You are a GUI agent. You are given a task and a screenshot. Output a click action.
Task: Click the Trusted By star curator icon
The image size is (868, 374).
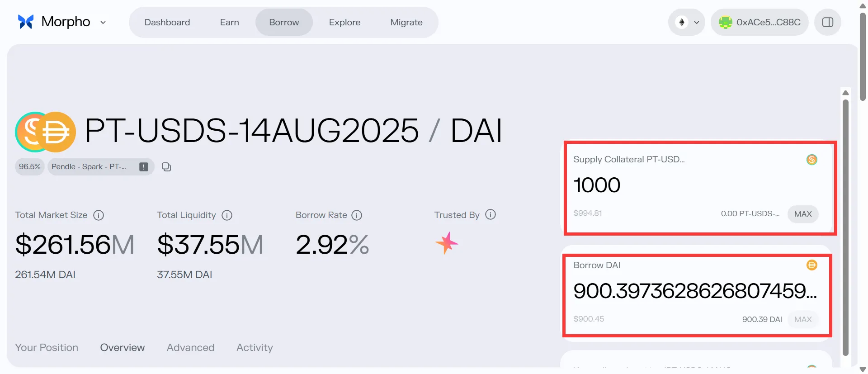[447, 243]
